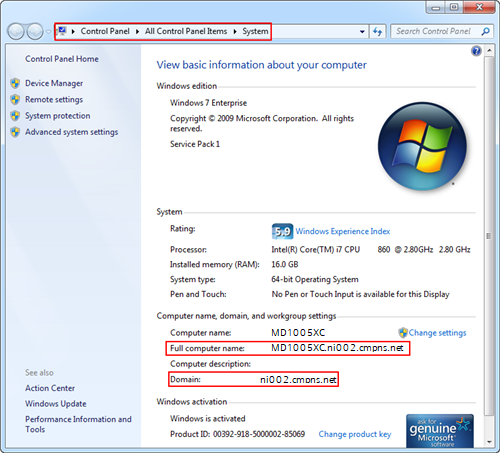Open recent pages dropdown near nav buttons
The height and width of the screenshot is (453, 500).
click(x=49, y=32)
